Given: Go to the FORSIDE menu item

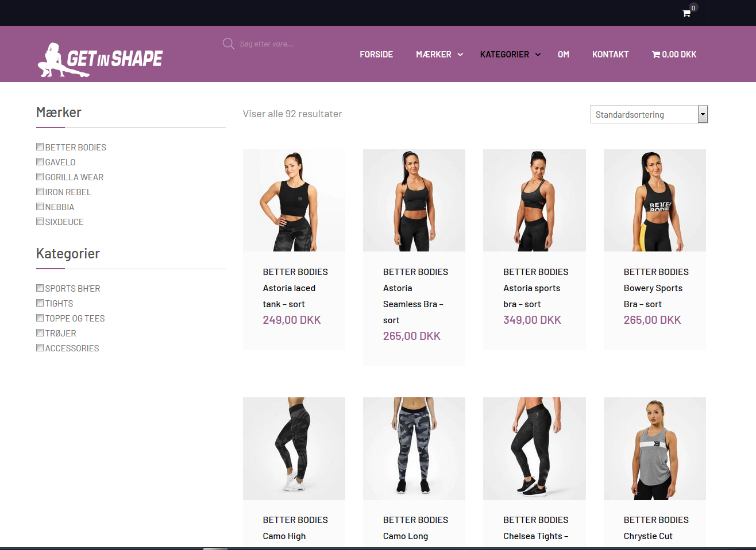Looking at the screenshot, I should (x=376, y=55).
